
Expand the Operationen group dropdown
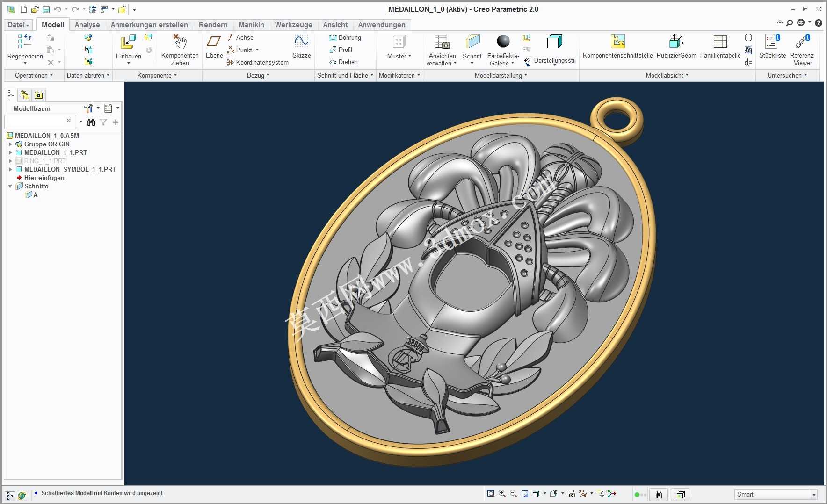click(34, 75)
